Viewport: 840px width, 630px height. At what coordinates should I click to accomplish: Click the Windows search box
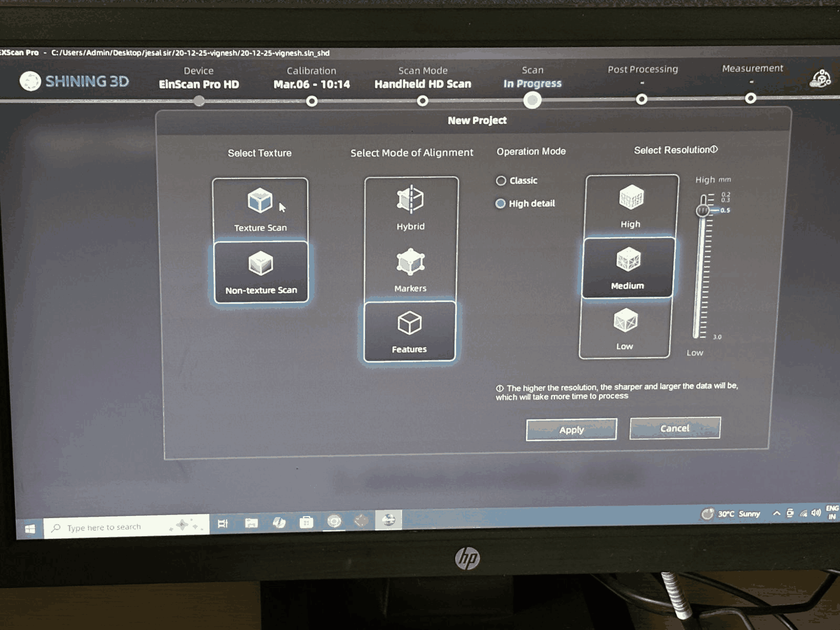(x=127, y=527)
